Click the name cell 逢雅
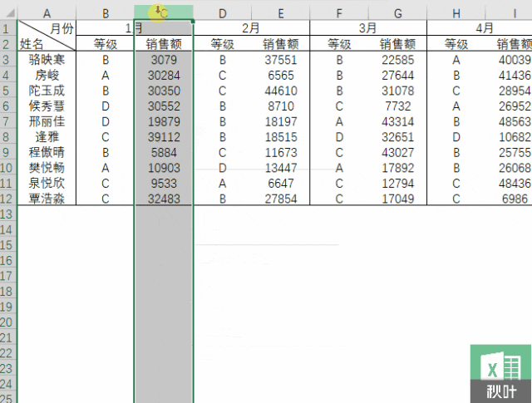Screen dimensions: 532x403 click(47, 137)
